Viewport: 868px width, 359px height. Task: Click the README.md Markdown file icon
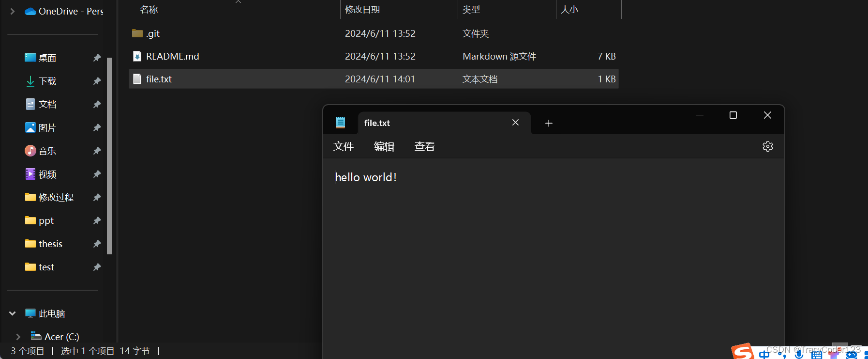coord(137,56)
